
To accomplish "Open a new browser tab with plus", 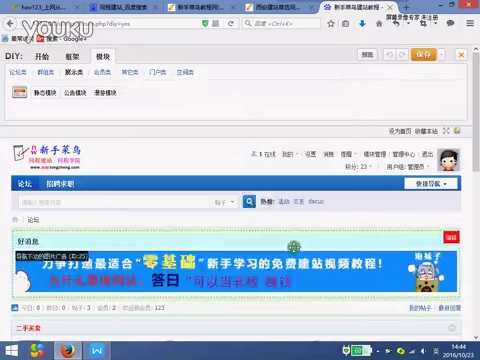I will [406, 7].
